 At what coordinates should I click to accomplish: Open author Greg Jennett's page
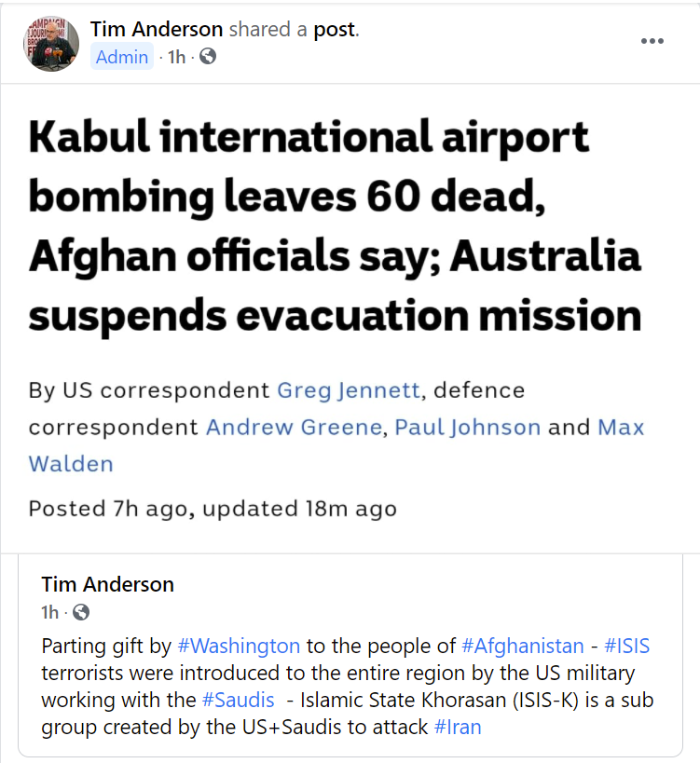[x=342, y=390]
